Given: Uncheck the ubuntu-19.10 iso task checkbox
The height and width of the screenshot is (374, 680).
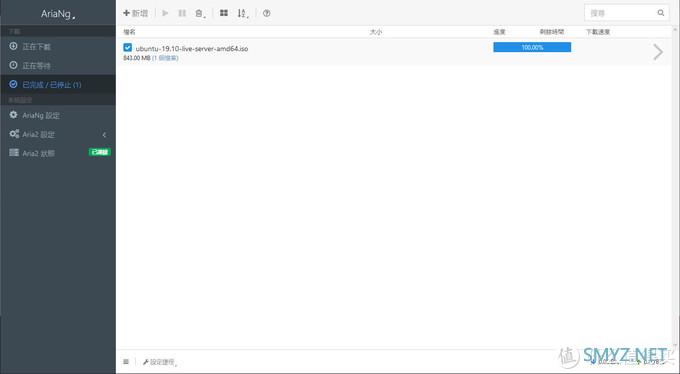Looking at the screenshot, I should [128, 47].
